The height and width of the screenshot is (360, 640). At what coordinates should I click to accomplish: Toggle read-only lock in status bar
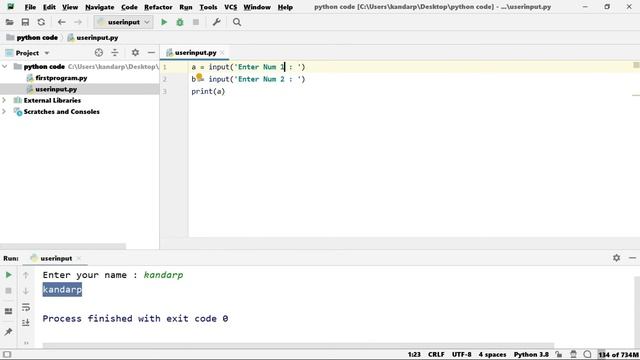click(559, 354)
